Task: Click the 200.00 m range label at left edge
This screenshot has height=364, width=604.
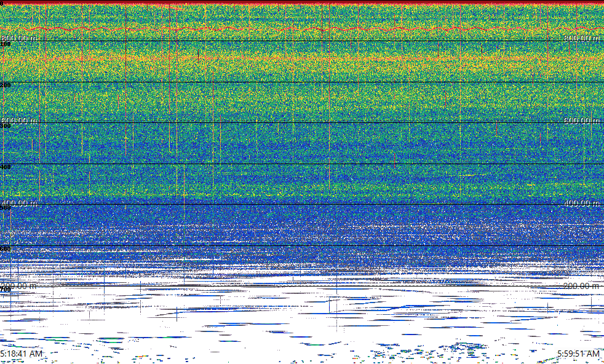Action: pyautogui.click(x=19, y=286)
